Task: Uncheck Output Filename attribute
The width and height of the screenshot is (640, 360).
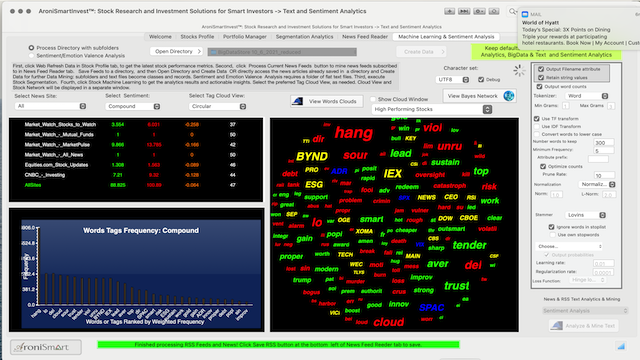Action: (x=541, y=69)
